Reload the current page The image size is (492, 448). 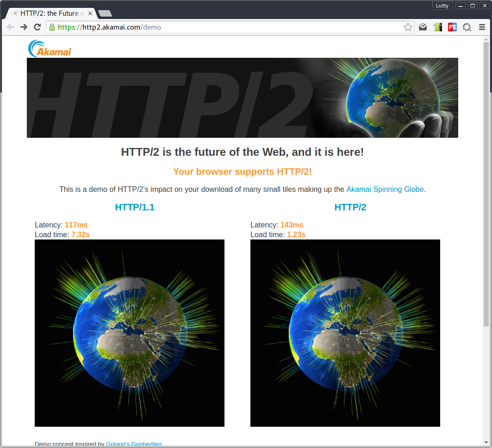point(37,27)
